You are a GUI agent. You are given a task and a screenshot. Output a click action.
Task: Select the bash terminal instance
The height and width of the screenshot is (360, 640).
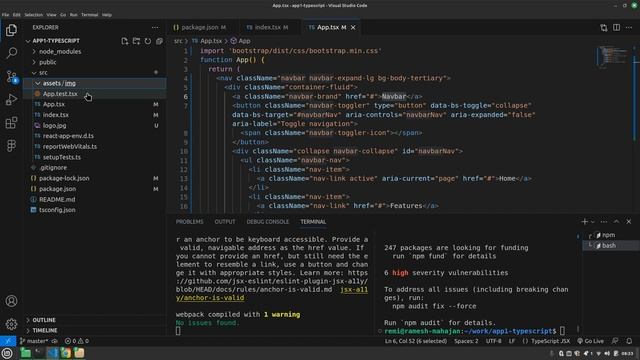tap(611, 246)
